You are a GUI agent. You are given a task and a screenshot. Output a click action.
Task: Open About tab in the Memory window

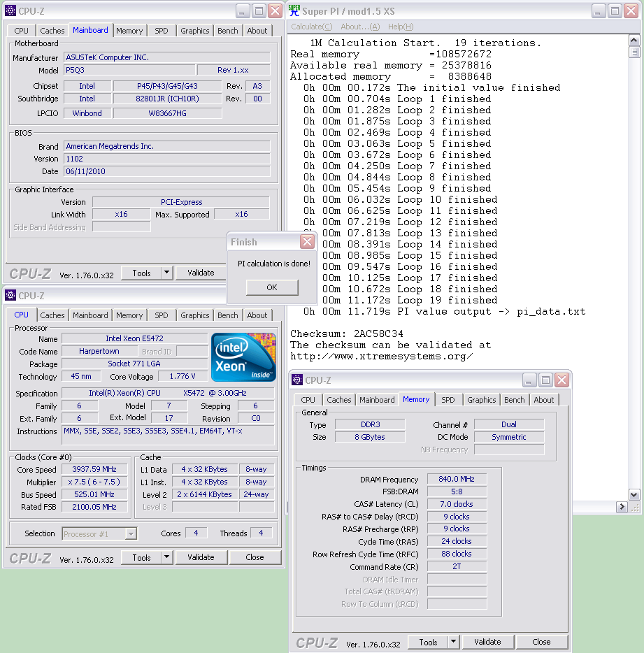pyautogui.click(x=543, y=399)
